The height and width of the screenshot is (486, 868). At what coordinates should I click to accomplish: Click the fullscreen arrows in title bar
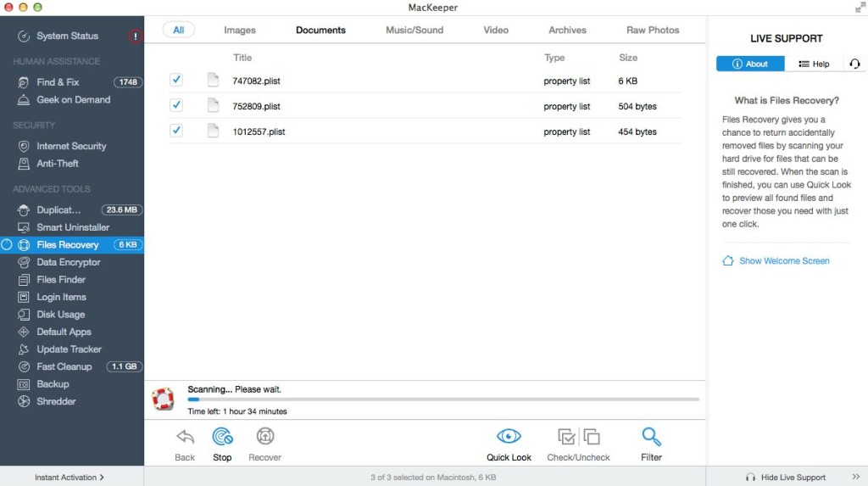coord(860,7)
